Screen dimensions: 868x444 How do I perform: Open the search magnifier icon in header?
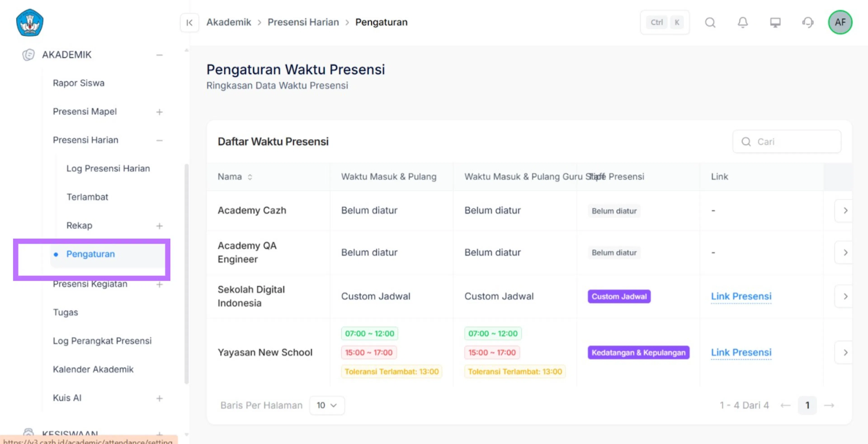(710, 23)
